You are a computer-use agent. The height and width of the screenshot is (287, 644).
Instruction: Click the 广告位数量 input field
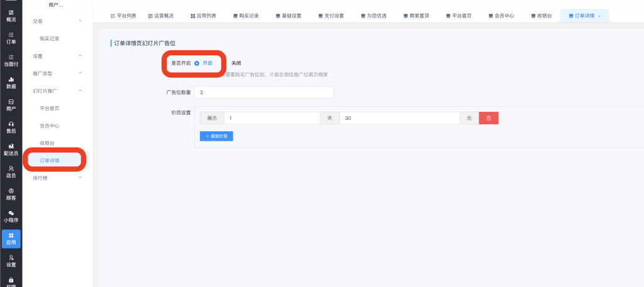[x=264, y=92]
